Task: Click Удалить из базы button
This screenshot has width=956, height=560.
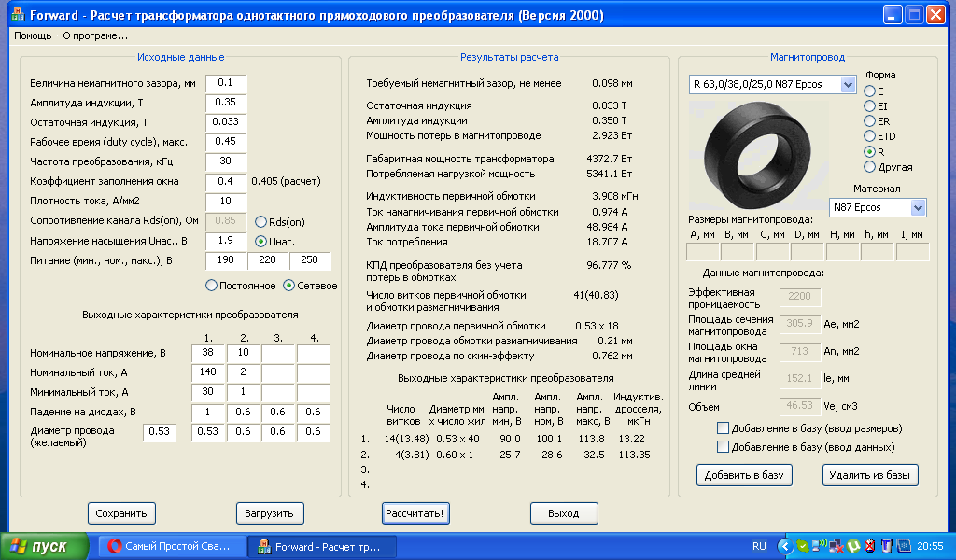Action: (x=869, y=475)
